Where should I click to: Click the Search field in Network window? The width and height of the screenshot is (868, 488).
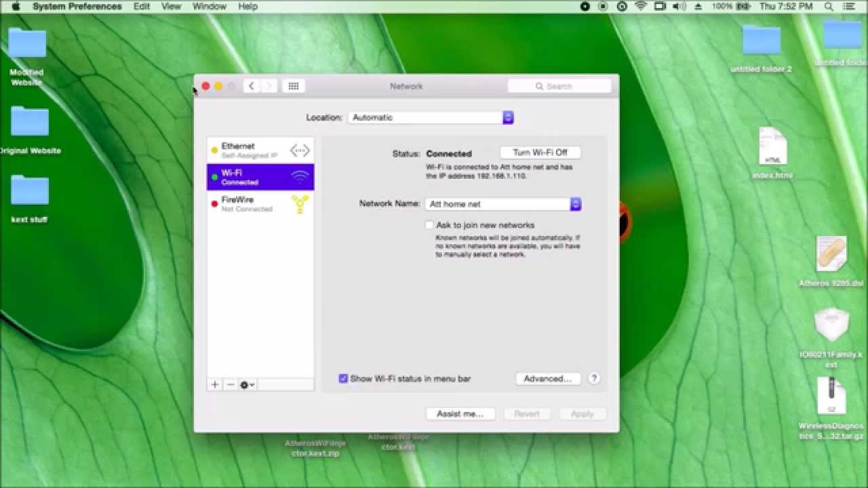[559, 86]
